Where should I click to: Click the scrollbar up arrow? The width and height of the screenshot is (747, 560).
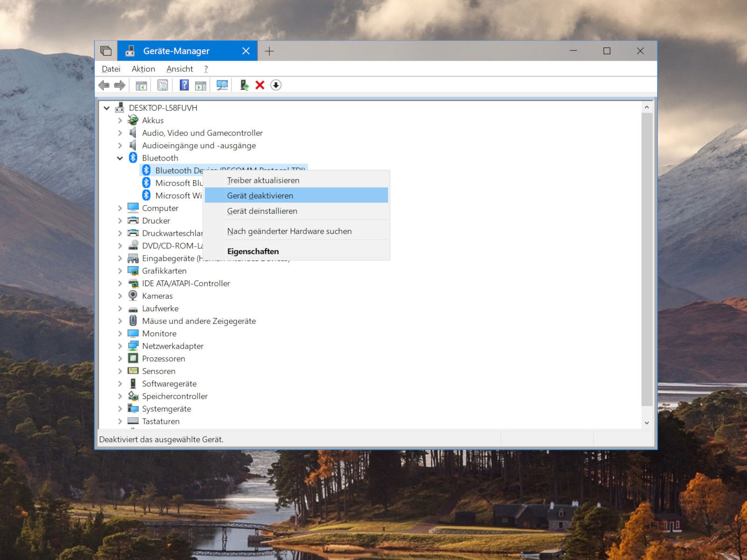pos(647,107)
